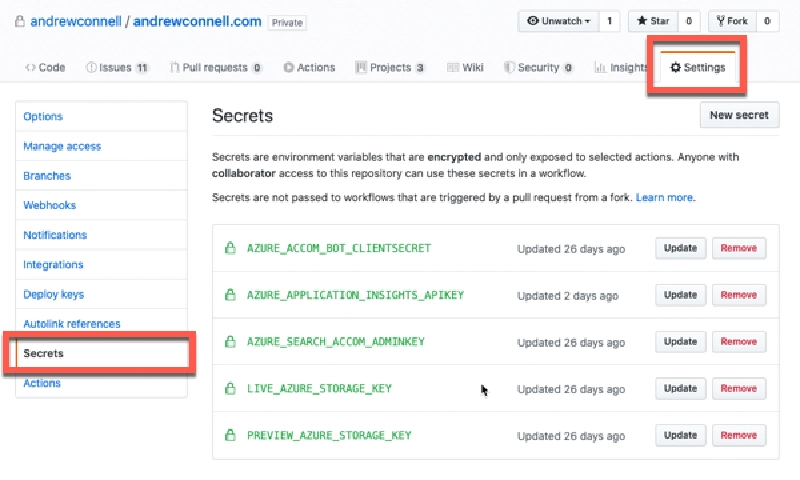Screen dimensions: 800x480
Task: Remove the AZURE_SEARCH_ACCOM_ADMINKEY secret
Action: click(x=739, y=341)
